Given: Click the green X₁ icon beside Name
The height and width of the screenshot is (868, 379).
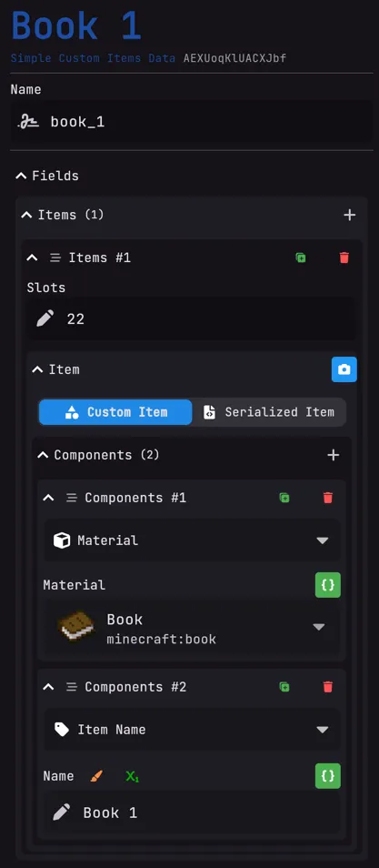Looking at the screenshot, I should pyautogui.click(x=132, y=777).
